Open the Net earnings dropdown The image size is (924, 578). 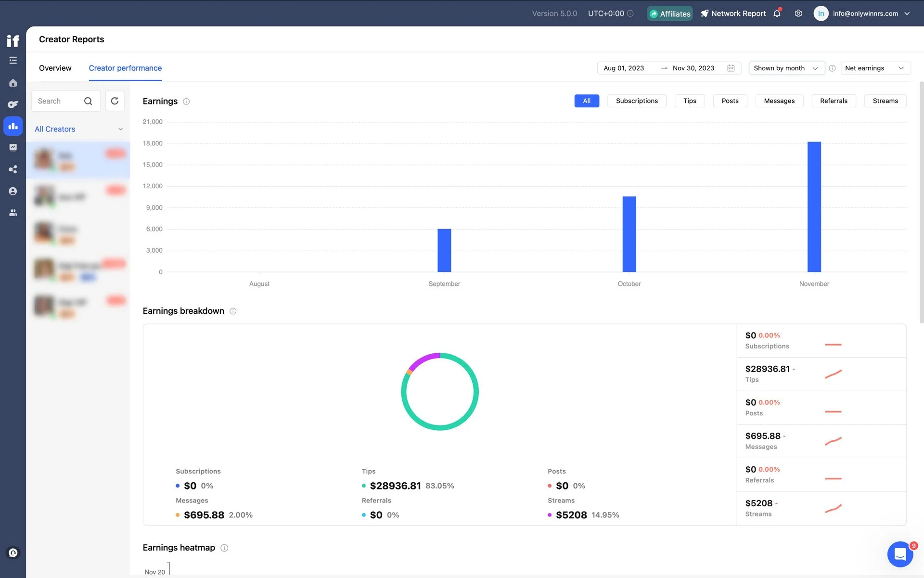tap(874, 68)
